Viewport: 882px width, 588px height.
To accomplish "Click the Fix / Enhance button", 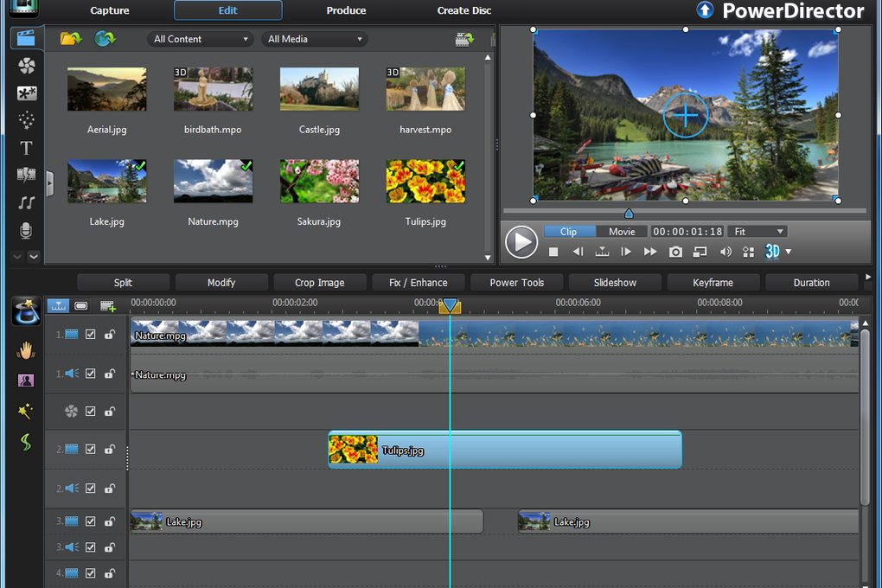I will click(x=418, y=283).
